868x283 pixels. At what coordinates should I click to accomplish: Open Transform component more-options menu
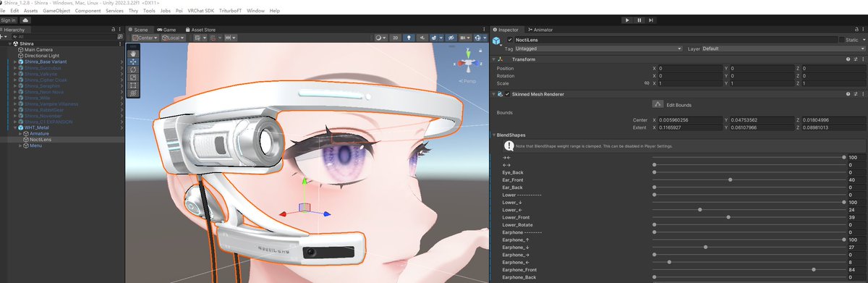863,59
